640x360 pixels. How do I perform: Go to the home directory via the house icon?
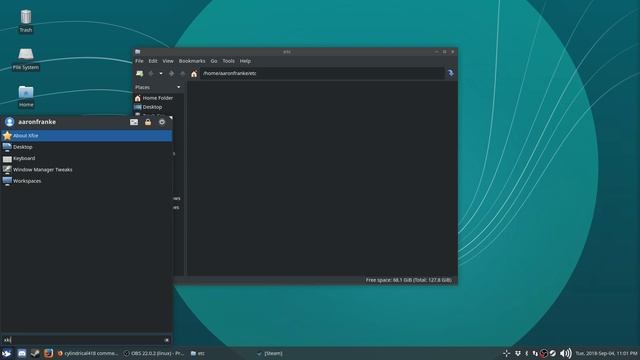point(194,73)
